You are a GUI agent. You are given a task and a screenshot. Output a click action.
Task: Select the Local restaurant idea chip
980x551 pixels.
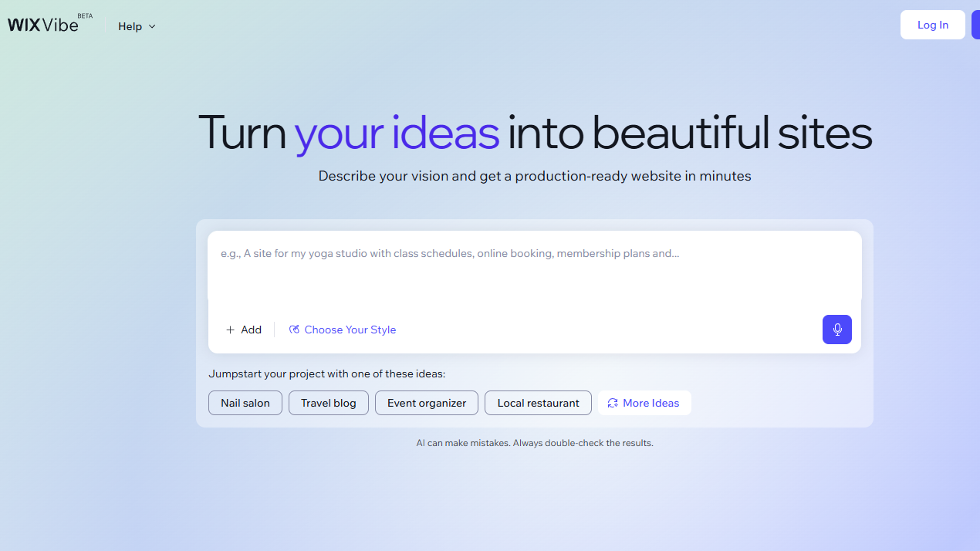point(538,403)
